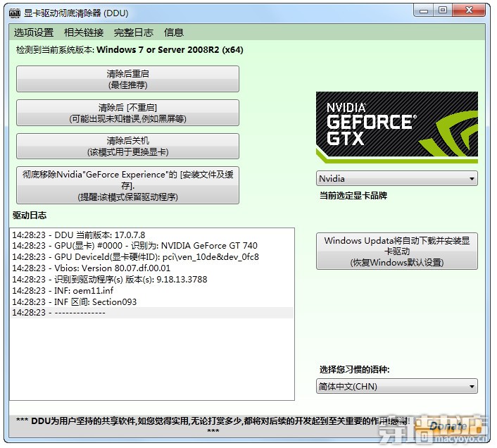
Task: Click the 清除后重启 (最佳推荐) button
Action: 127,79
